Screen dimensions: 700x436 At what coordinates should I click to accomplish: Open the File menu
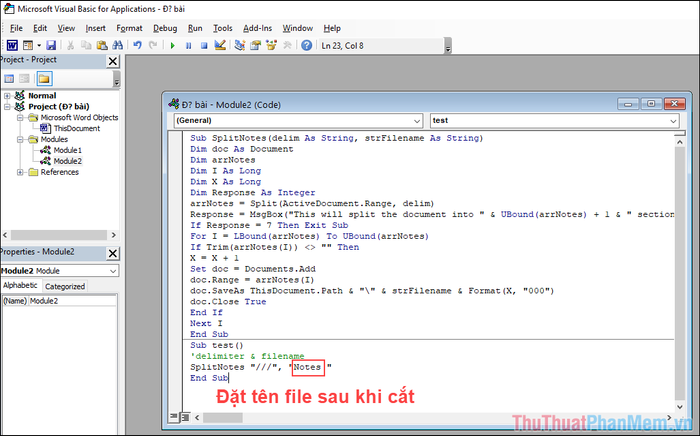click(x=17, y=28)
